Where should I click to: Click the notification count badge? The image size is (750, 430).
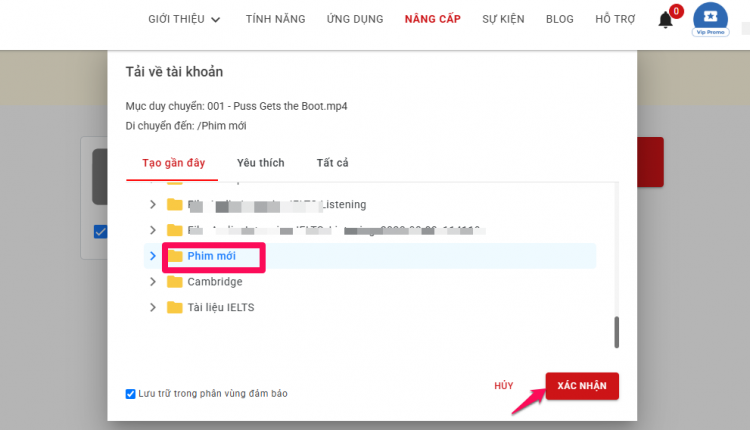pos(676,11)
